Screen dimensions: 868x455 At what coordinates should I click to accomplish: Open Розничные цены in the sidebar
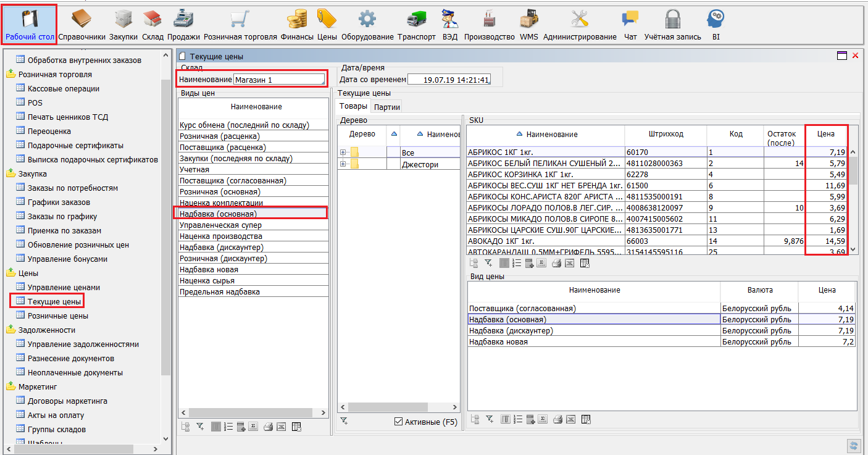[57, 315]
